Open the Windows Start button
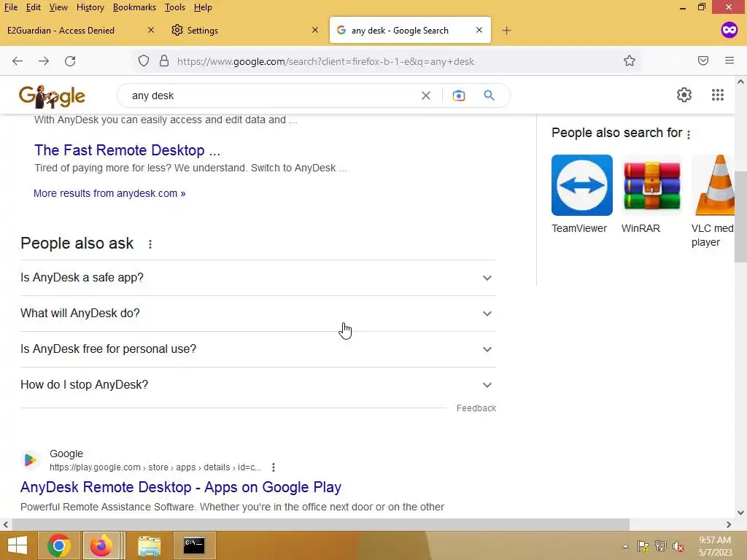 [x=18, y=545]
